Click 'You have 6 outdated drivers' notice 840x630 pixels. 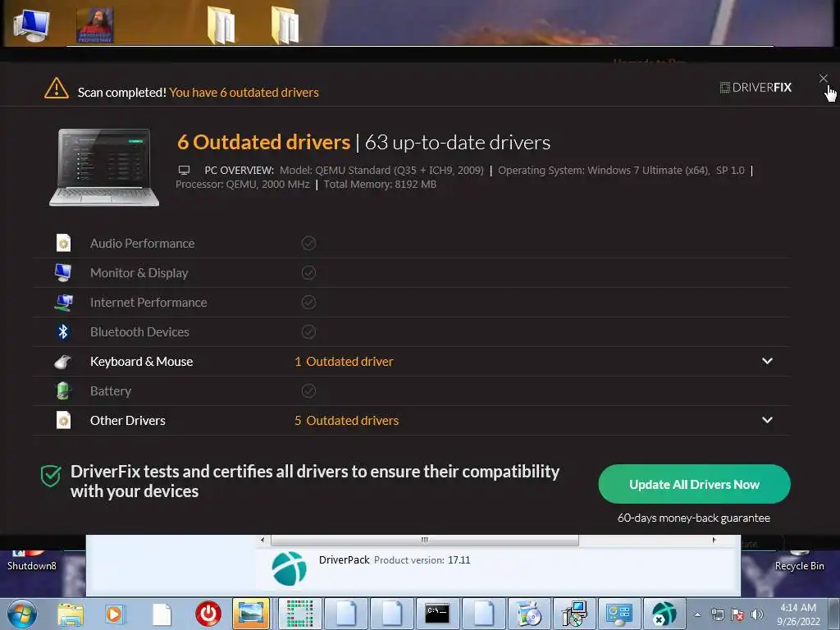click(x=244, y=92)
